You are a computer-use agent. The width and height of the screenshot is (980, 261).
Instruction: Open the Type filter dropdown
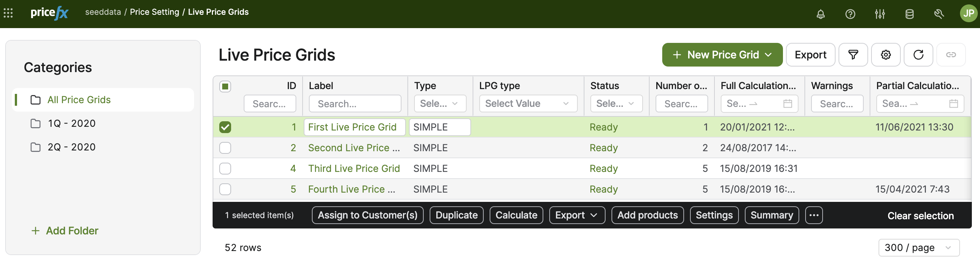coord(440,104)
